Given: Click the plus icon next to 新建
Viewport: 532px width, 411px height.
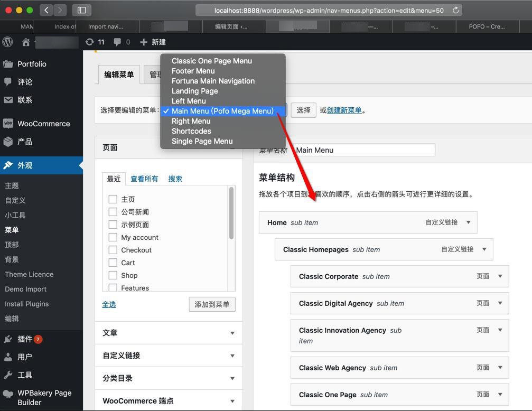Looking at the screenshot, I should (x=144, y=42).
